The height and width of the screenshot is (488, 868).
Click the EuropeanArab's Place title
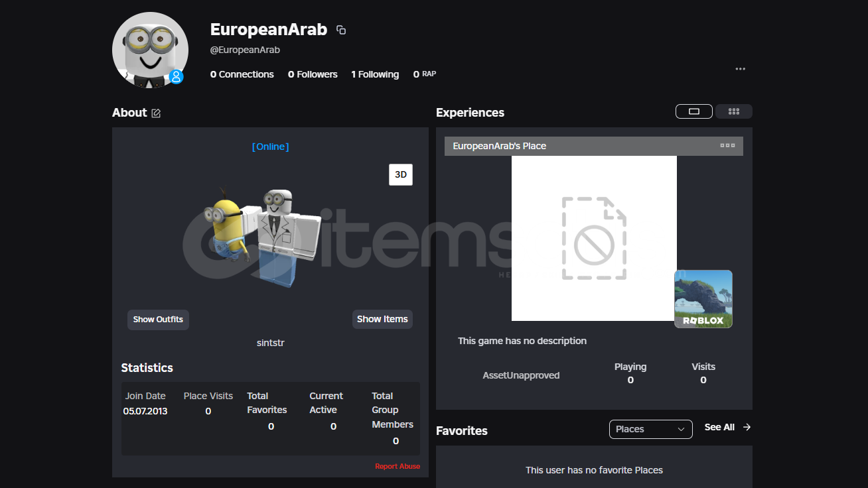[500, 146]
